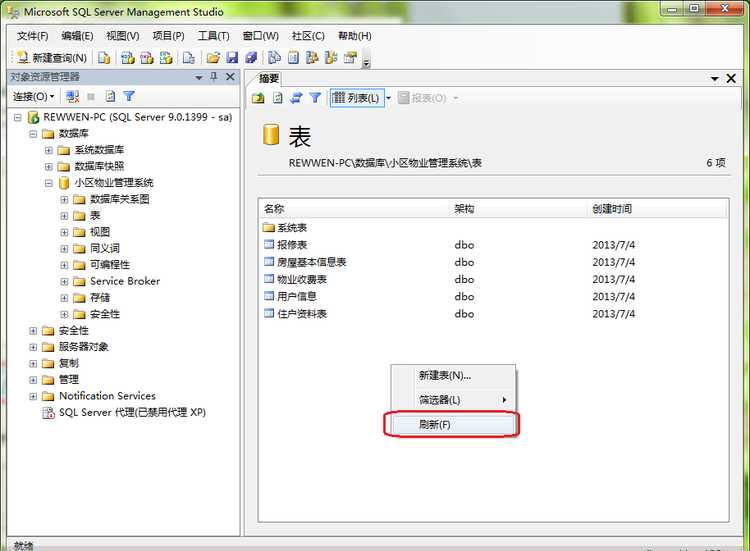Click the Save disk icon

click(x=232, y=58)
